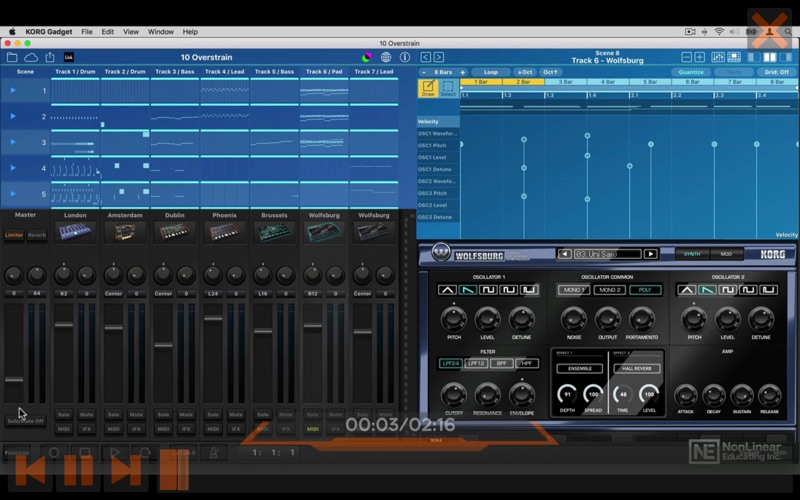
Task: Go to previous track with left arrow
Action: pyautogui.click(x=426, y=57)
